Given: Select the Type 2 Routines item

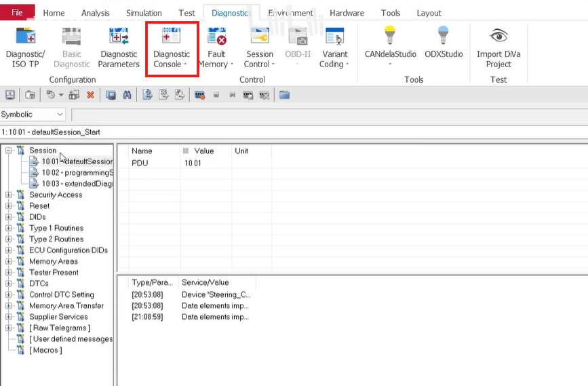Looking at the screenshot, I should (56, 239).
